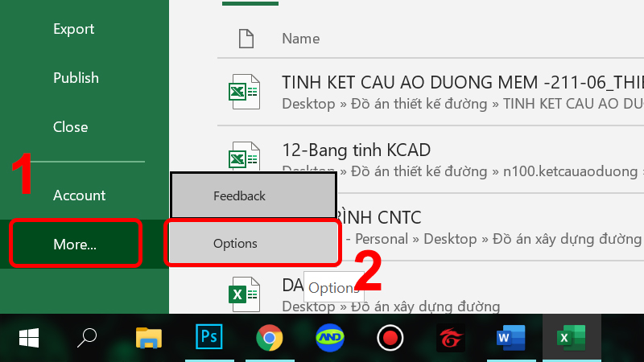The height and width of the screenshot is (362, 644).
Task: Select Publish from the left sidebar
Action: [76, 78]
